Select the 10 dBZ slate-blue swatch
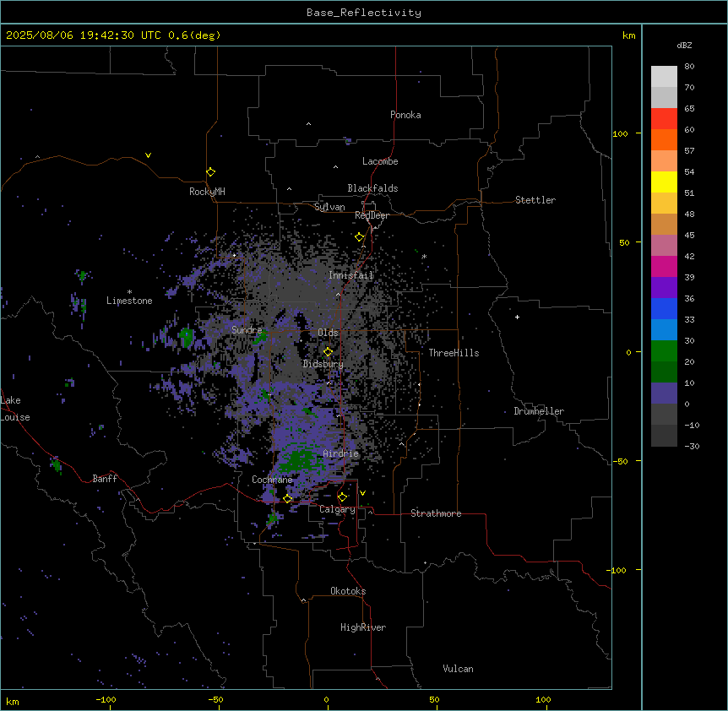Viewport: 728px width, 711px height. [x=664, y=393]
